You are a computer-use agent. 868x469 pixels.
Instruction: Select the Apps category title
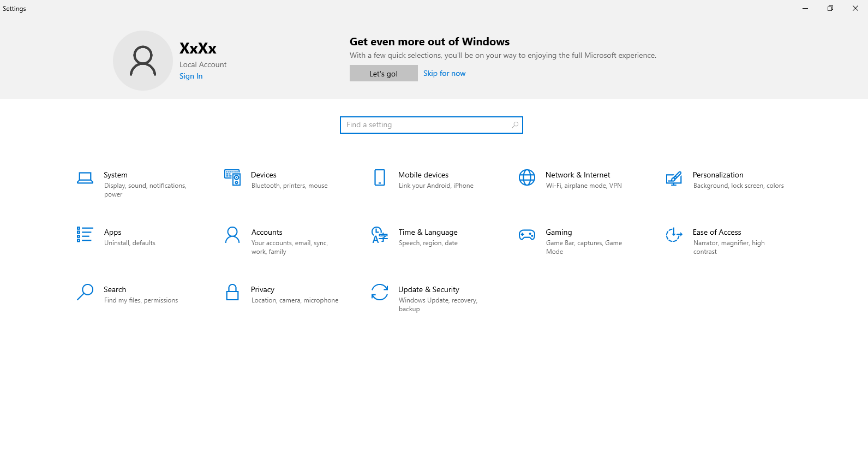112,232
